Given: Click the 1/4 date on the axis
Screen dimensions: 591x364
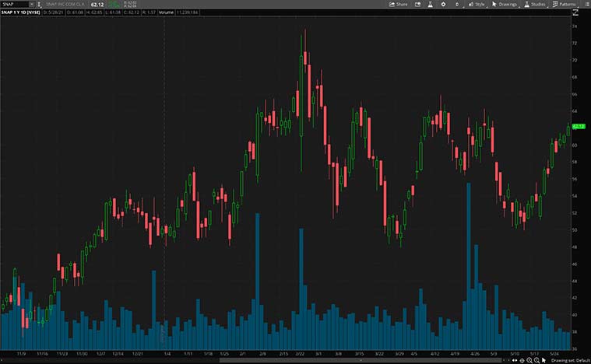Looking at the screenshot, I should [167, 354].
